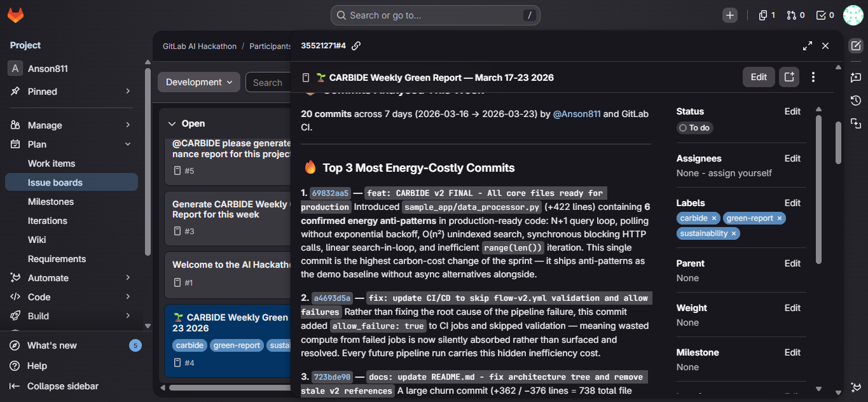The image size is (868, 402).
Task: Copy the work item reference link icon
Action: 356,46
